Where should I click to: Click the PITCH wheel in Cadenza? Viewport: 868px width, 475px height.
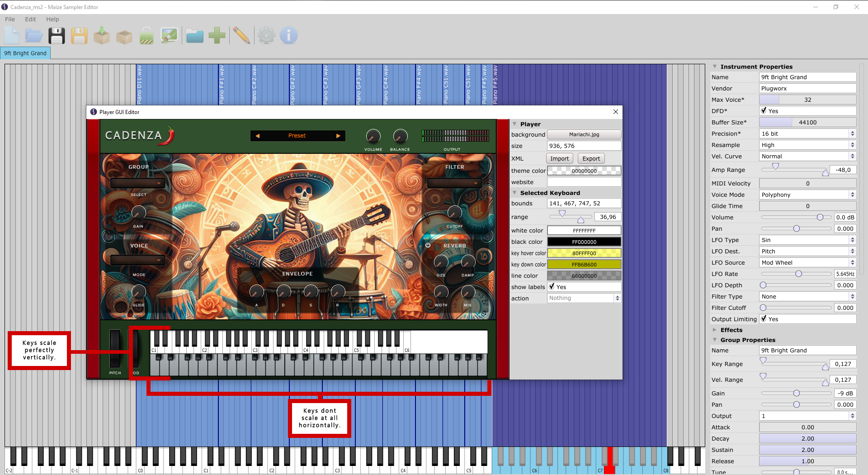click(115, 348)
